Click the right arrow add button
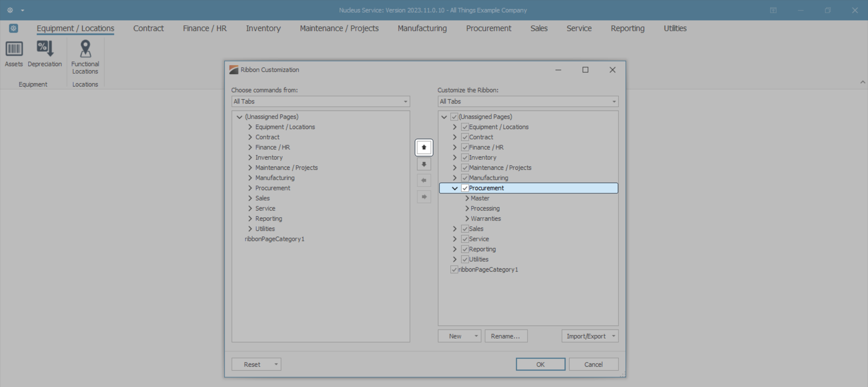This screenshot has height=387, width=868. tap(424, 197)
